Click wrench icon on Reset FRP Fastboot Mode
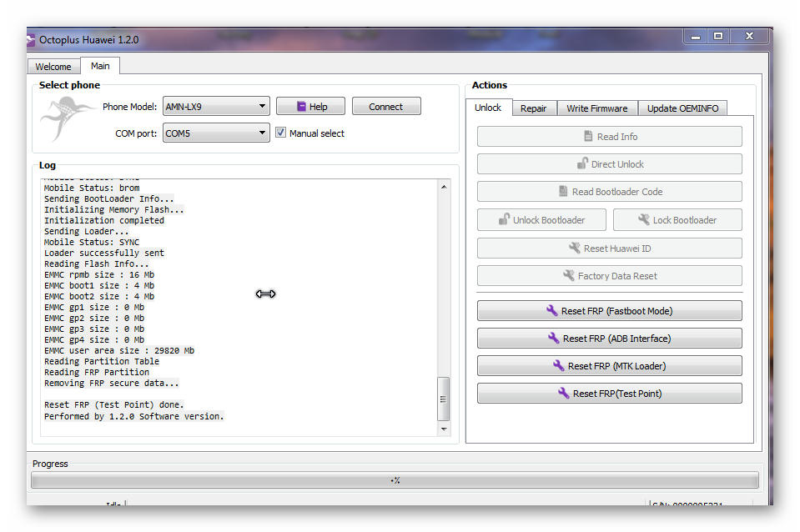 pos(552,310)
